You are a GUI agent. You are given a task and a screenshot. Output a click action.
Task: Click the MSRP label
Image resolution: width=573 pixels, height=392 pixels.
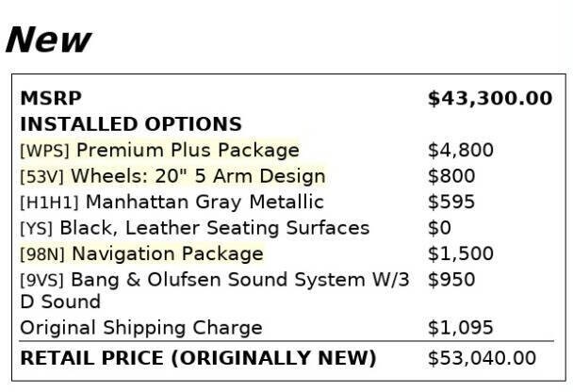click(x=51, y=98)
